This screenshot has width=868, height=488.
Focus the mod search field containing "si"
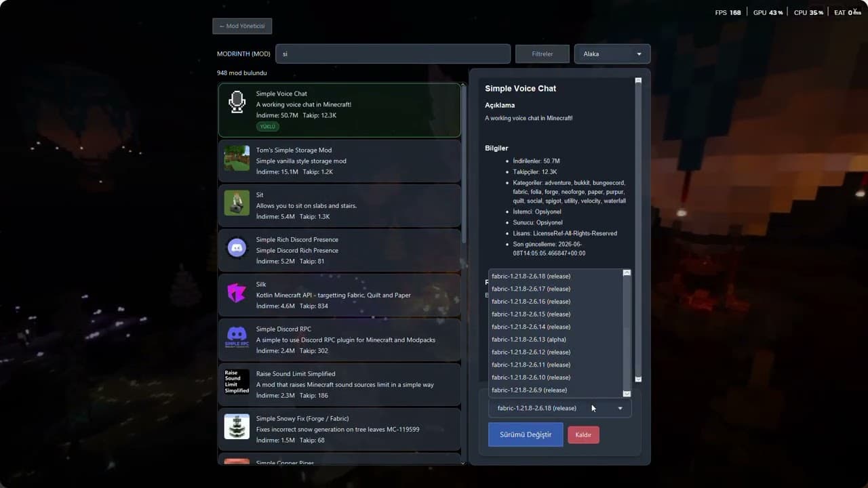(393, 54)
